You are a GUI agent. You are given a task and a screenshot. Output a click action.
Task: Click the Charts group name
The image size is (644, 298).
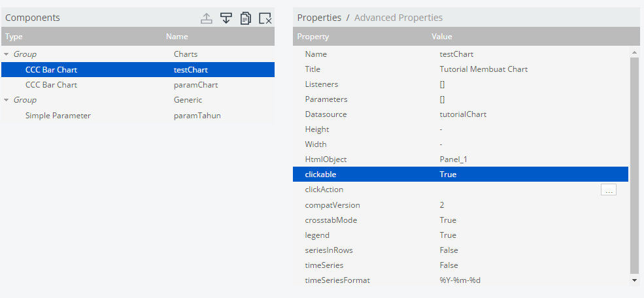point(186,54)
